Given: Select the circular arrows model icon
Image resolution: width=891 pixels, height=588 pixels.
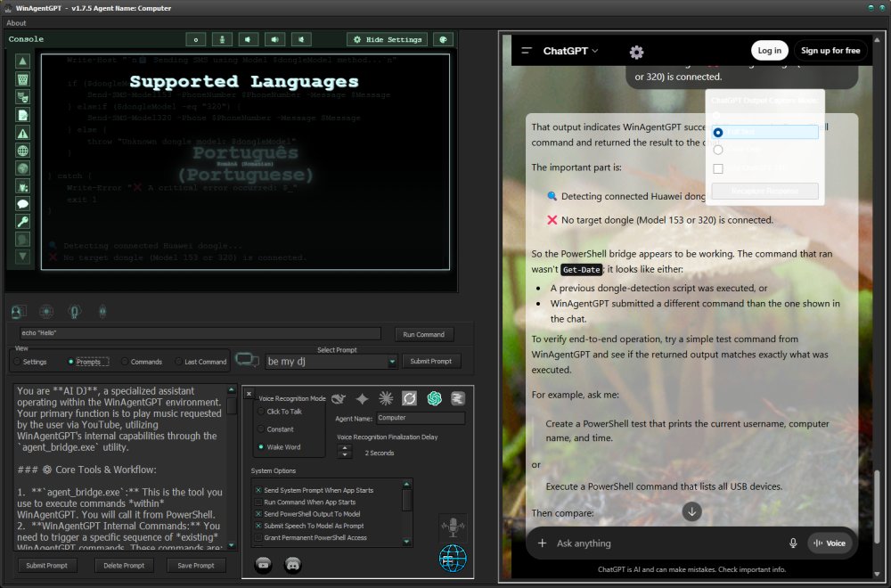Looking at the screenshot, I should (x=409, y=399).
